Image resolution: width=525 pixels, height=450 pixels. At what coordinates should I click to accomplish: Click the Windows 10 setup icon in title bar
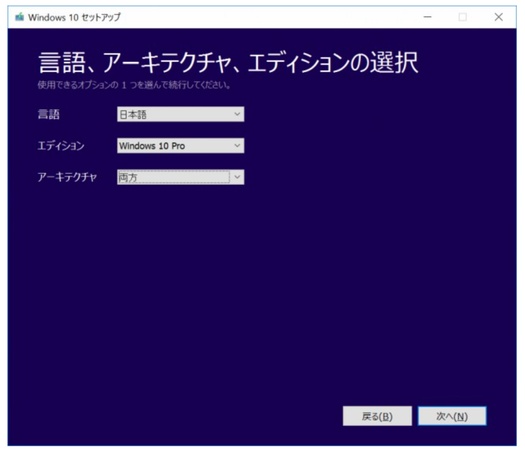point(19,17)
